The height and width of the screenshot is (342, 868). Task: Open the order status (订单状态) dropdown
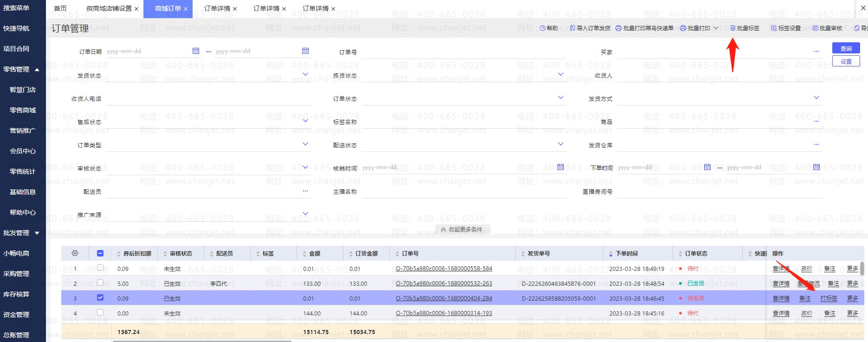(560, 98)
